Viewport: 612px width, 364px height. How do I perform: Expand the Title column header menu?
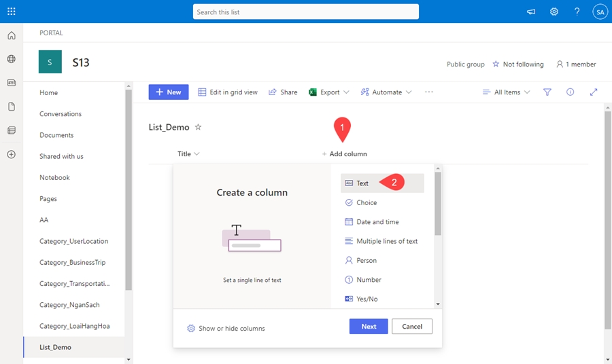click(x=188, y=154)
